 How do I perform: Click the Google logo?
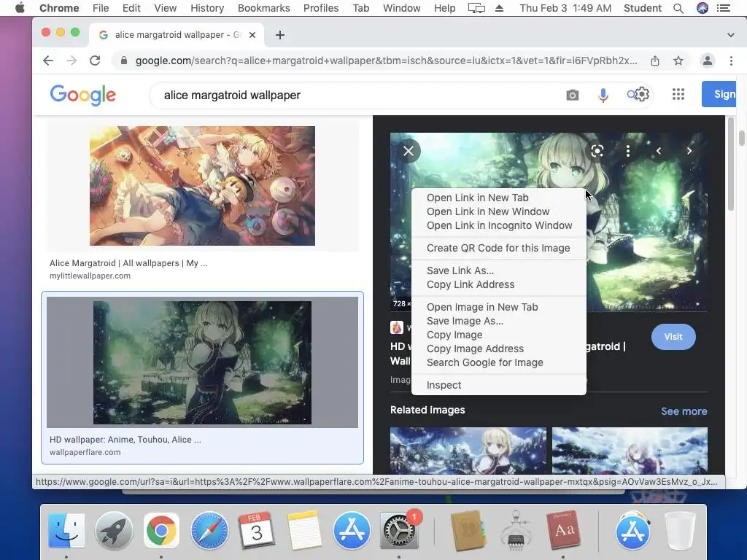pos(83,96)
